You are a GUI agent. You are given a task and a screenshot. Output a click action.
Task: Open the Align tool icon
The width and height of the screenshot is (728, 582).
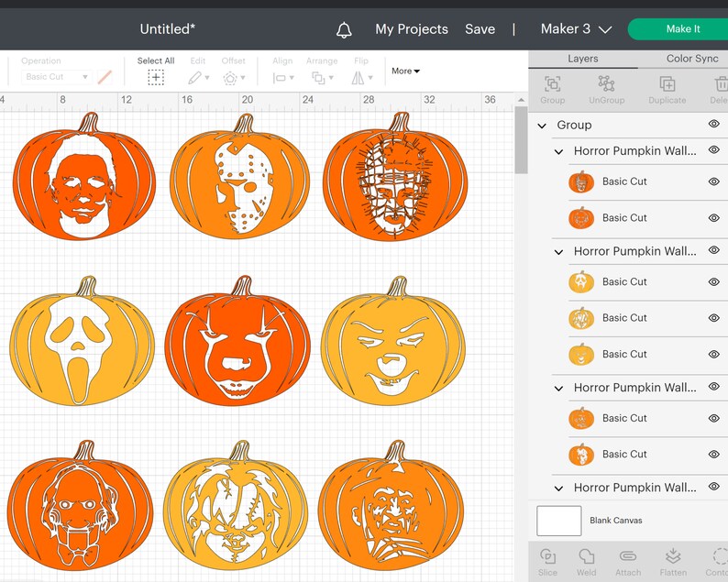coord(280,78)
